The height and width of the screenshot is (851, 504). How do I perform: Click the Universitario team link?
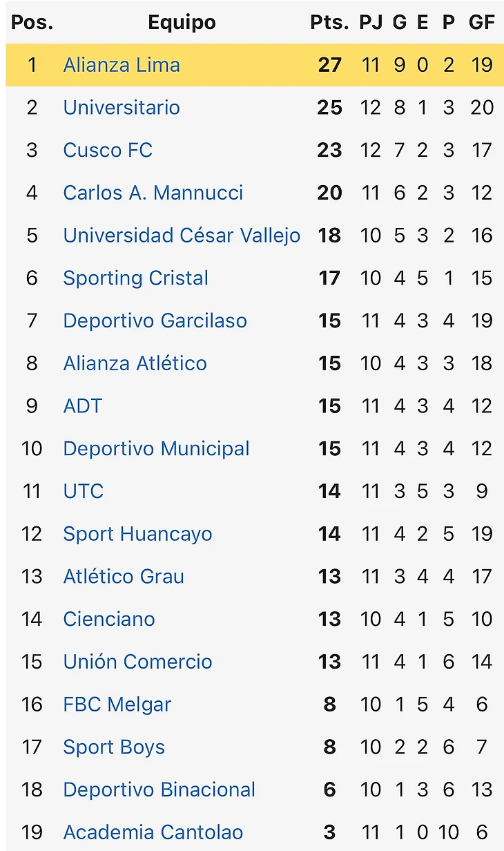122,108
